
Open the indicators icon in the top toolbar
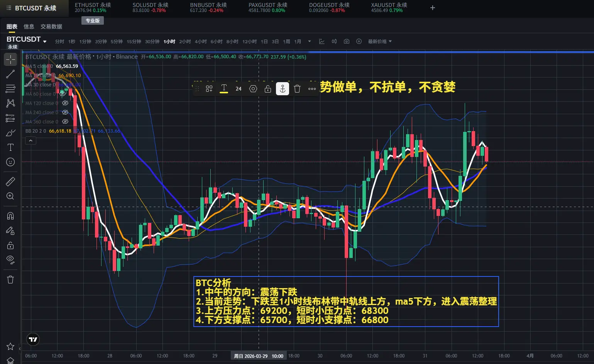point(322,41)
